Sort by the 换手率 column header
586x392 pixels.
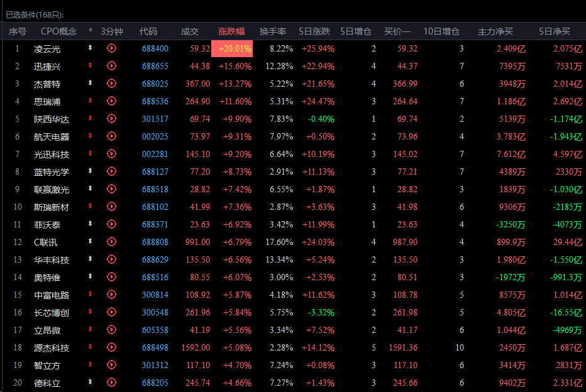[x=273, y=31]
